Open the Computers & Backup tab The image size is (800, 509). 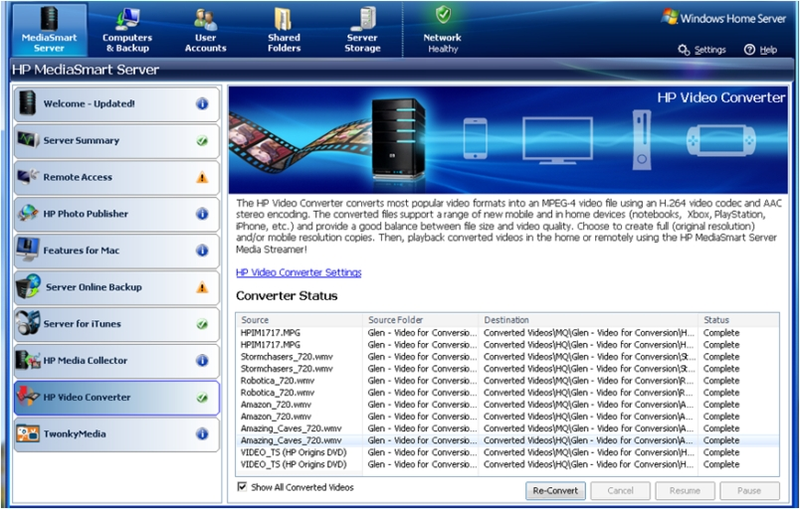tap(127, 29)
